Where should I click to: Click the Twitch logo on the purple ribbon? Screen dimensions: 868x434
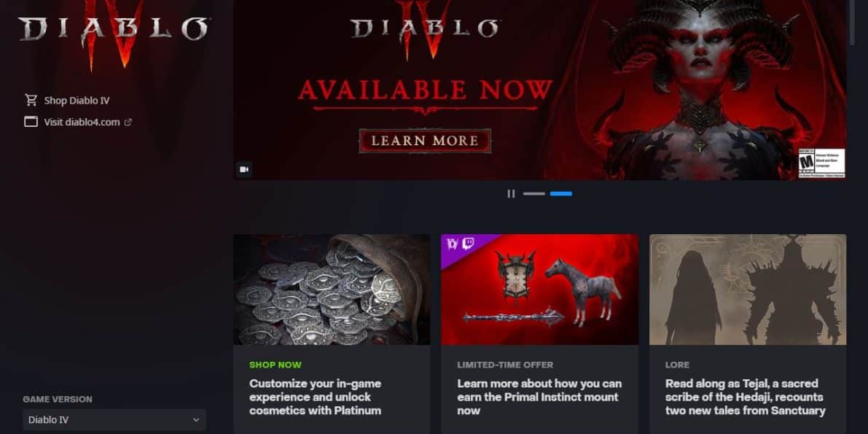click(x=468, y=244)
